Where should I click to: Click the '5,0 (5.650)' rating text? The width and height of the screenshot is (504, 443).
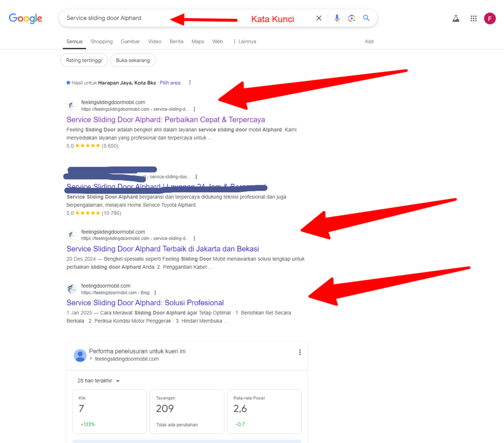[92, 146]
